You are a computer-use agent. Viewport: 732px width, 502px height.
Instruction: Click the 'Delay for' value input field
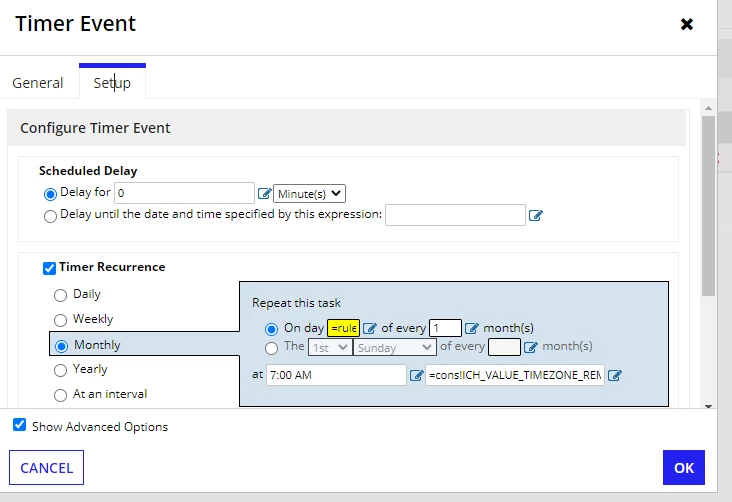pos(184,193)
